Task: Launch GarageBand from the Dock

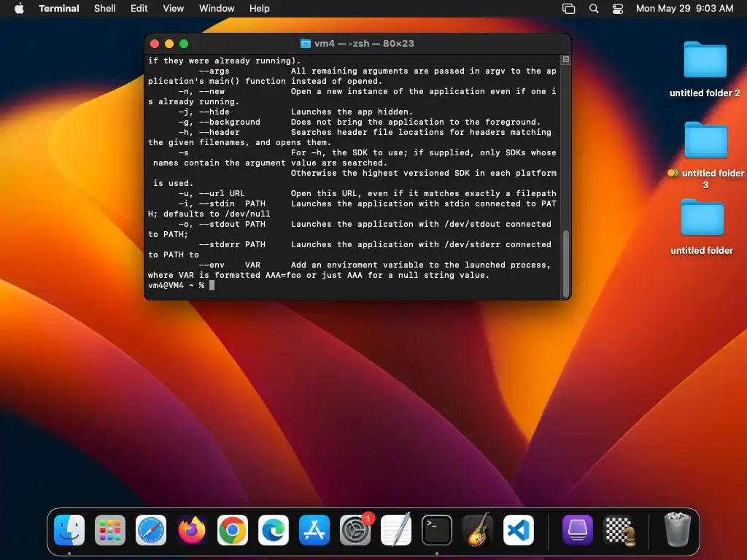Action: point(478,530)
